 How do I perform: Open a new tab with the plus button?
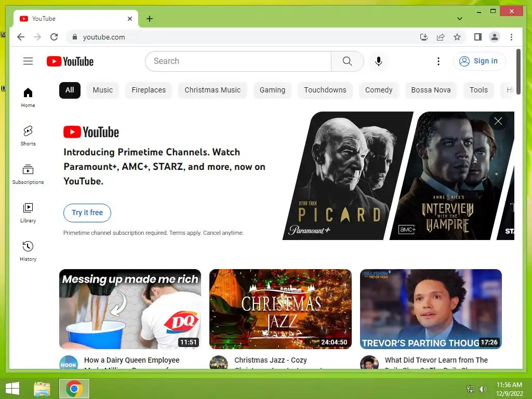[149, 19]
